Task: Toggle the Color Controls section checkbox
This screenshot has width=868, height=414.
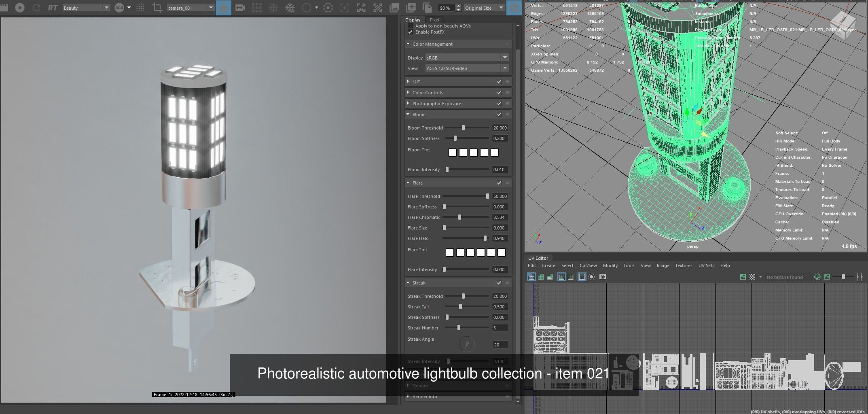Action: pos(499,93)
